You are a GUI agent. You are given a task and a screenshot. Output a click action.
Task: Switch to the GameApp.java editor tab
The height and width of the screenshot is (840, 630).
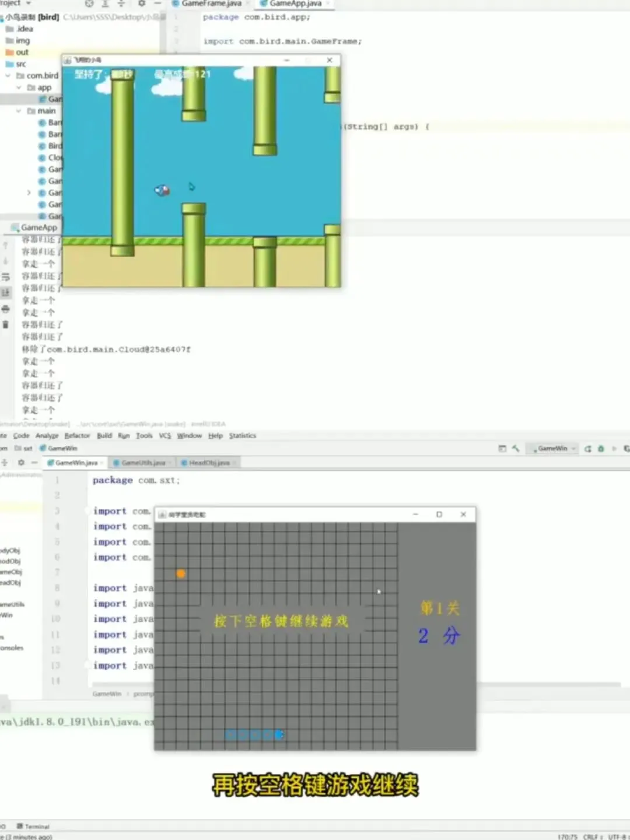pos(295,3)
